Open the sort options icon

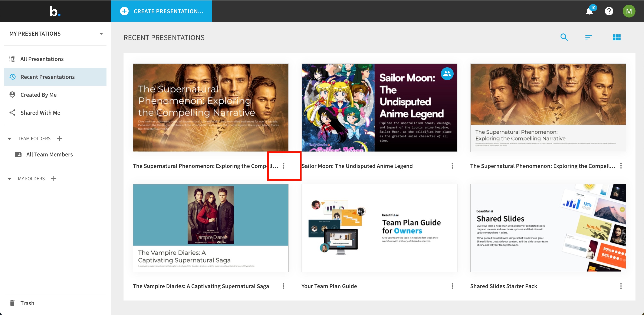point(588,37)
